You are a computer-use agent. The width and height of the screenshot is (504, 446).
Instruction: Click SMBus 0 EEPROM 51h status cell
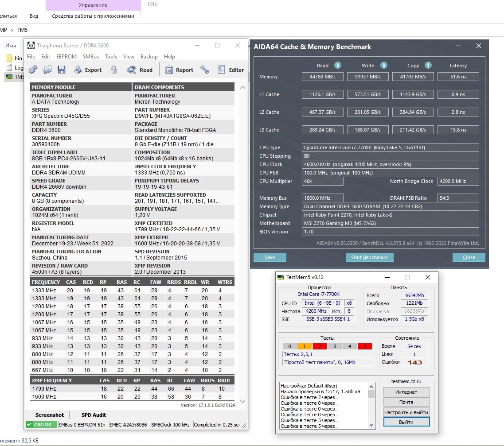point(82,424)
